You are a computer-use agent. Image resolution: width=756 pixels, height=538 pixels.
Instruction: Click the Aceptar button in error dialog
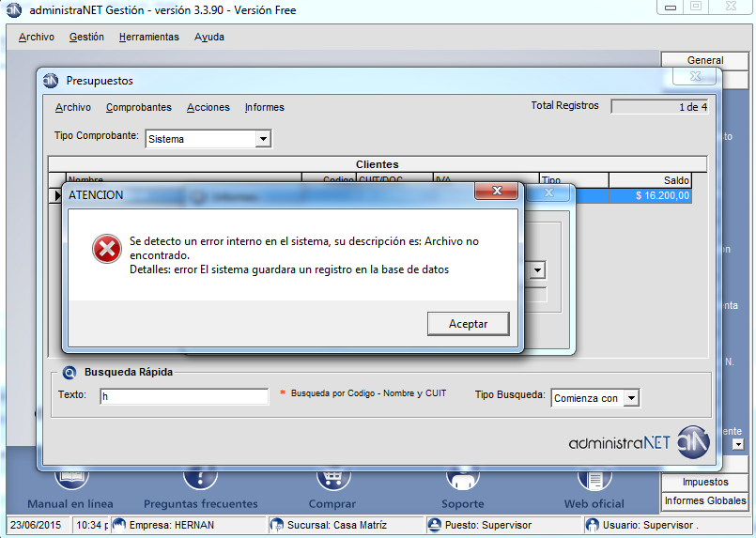pyautogui.click(x=469, y=324)
